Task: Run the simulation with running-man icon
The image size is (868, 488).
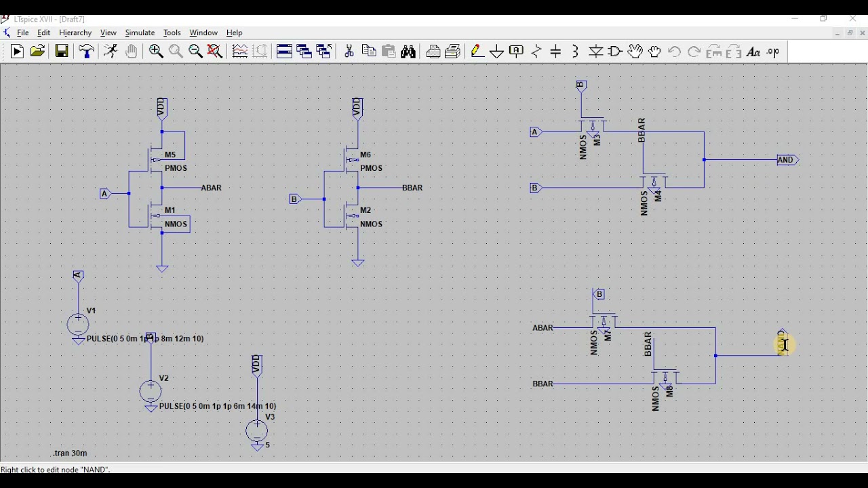Action: point(111,52)
